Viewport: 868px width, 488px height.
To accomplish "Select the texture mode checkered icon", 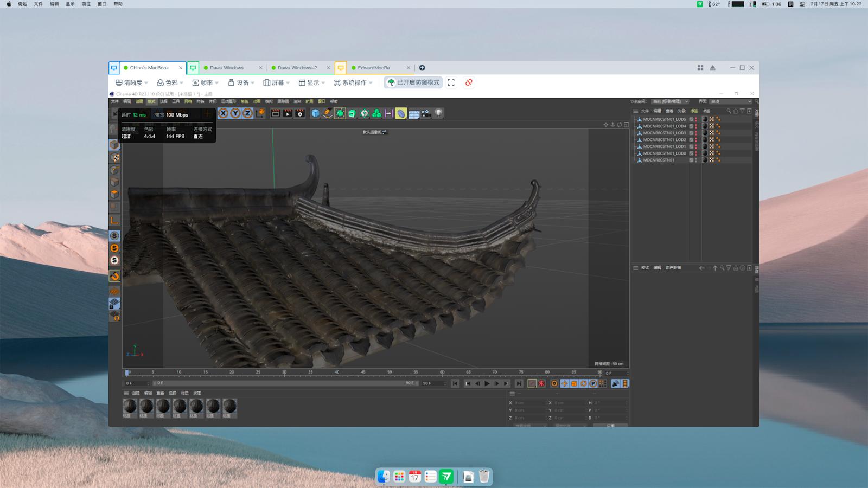I will [x=114, y=157].
